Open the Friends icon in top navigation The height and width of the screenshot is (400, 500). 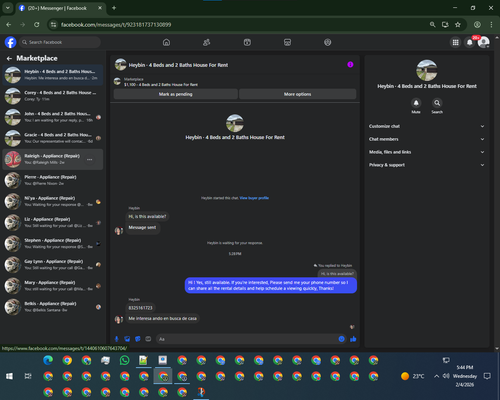[207, 42]
